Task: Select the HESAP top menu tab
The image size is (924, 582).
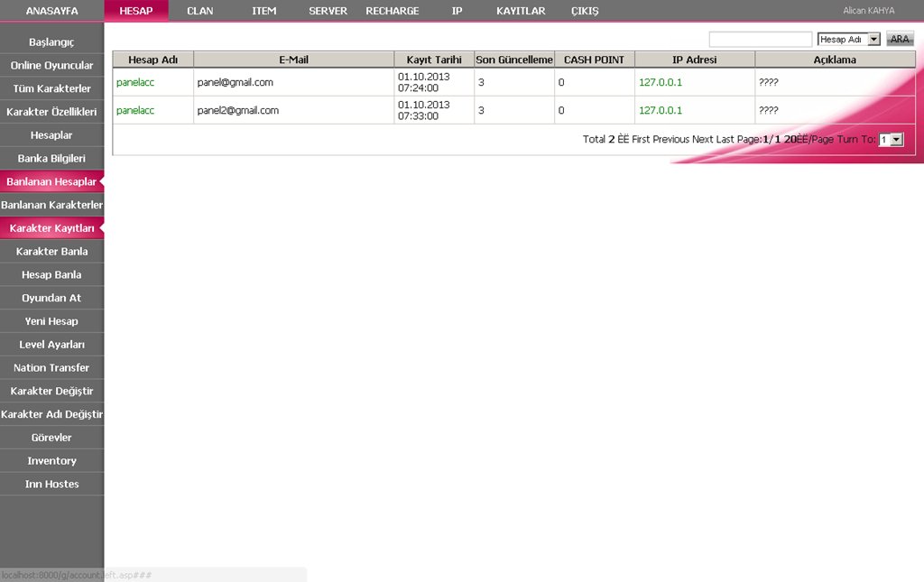Action: [x=136, y=11]
